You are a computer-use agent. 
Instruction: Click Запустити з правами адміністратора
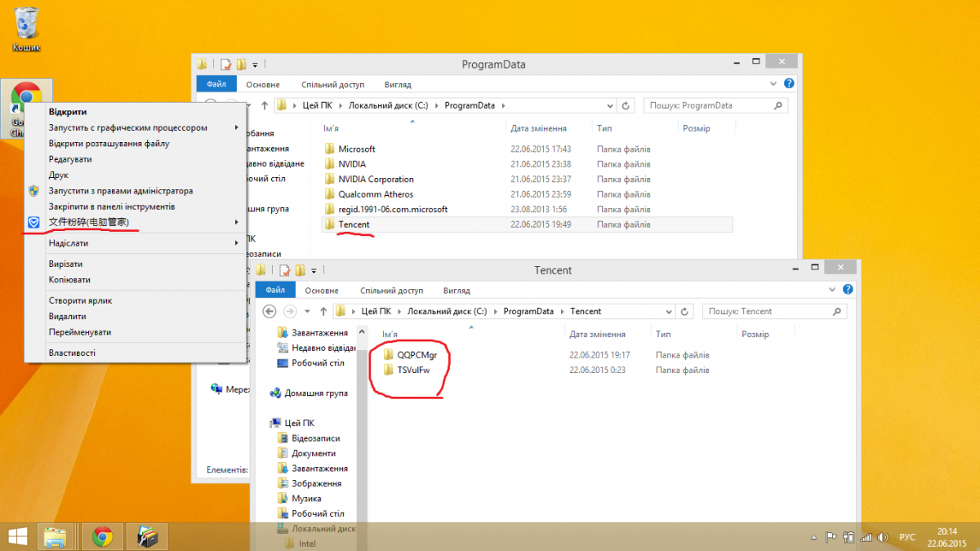click(120, 191)
